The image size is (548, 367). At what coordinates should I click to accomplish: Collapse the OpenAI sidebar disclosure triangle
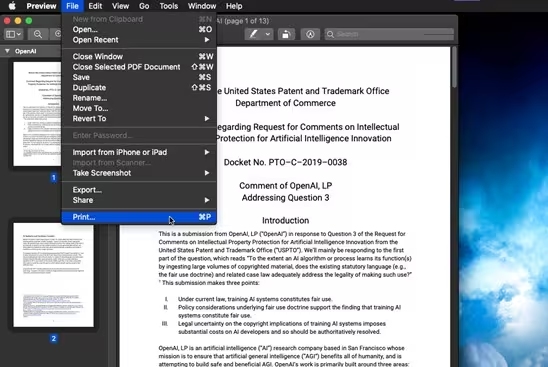[x=7, y=51]
